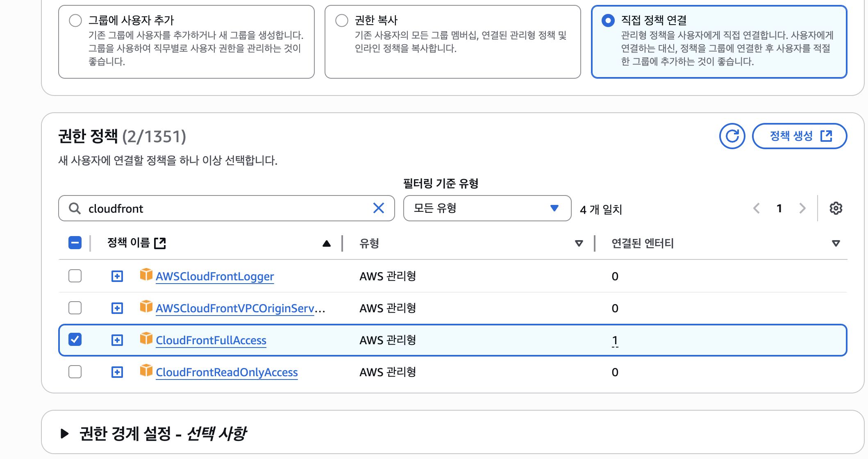
Task: Toggle the select-all header checkbox
Action: pyautogui.click(x=75, y=243)
